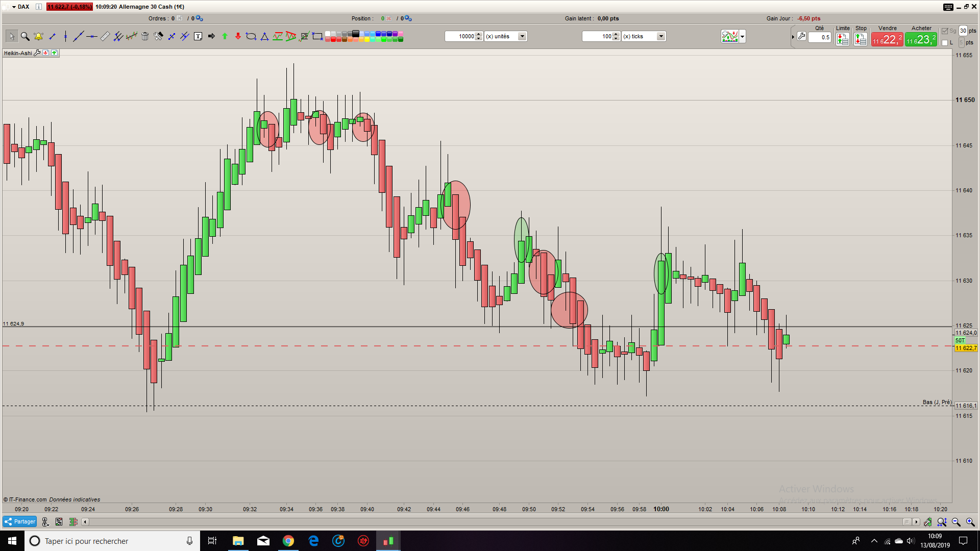Image resolution: width=980 pixels, height=551 pixels.
Task: Click the Qté quantity input field
Action: click(820, 37)
